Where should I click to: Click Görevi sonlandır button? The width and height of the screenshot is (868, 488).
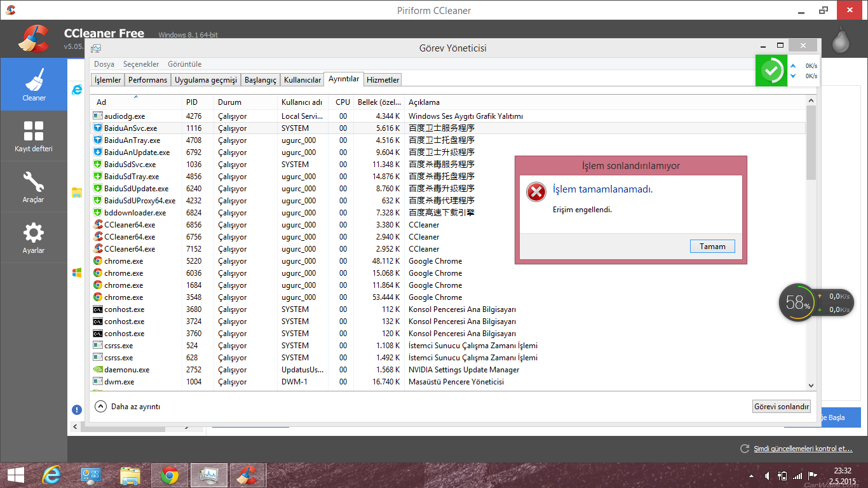(782, 407)
